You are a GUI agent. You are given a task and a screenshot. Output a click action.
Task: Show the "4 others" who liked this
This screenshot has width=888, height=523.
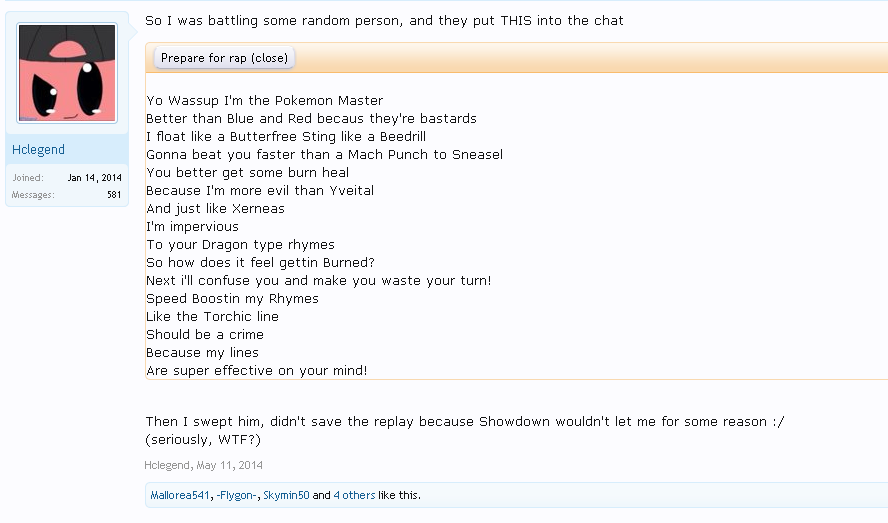357,495
